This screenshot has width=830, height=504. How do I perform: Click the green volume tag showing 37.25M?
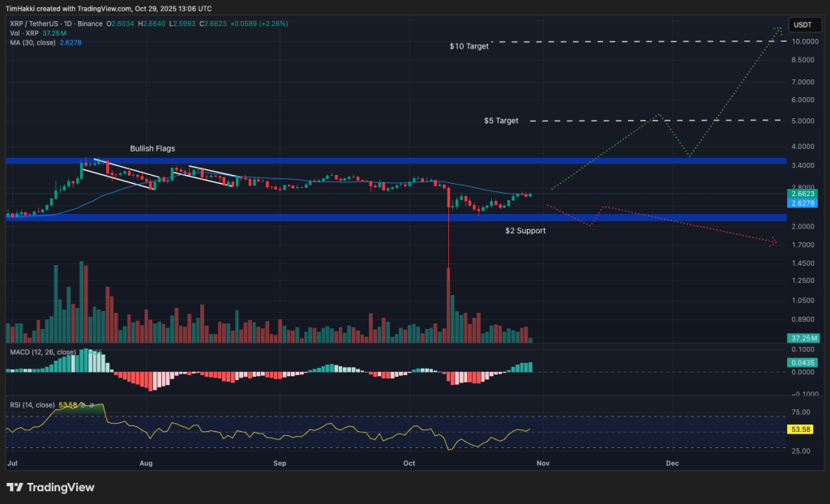(x=802, y=338)
